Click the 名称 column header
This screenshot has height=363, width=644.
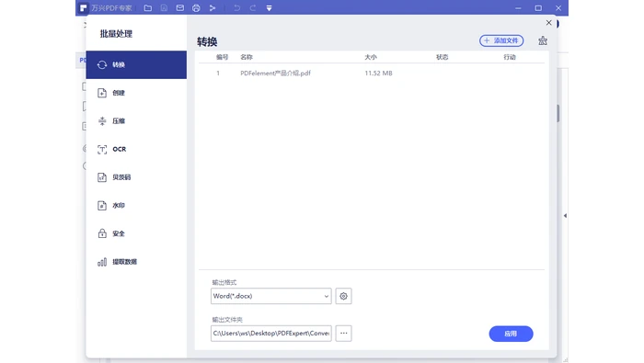tap(247, 57)
